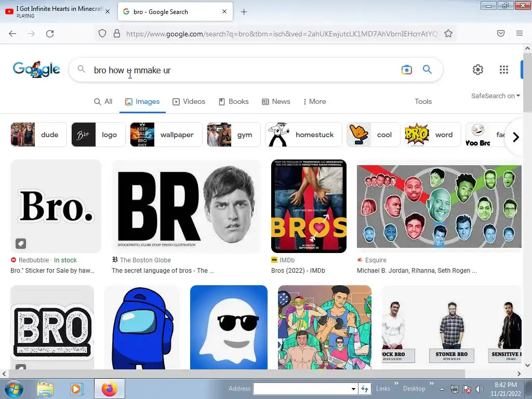Click the blue magnifier search button
Viewport: 532px width, 399px height.
[x=427, y=70]
